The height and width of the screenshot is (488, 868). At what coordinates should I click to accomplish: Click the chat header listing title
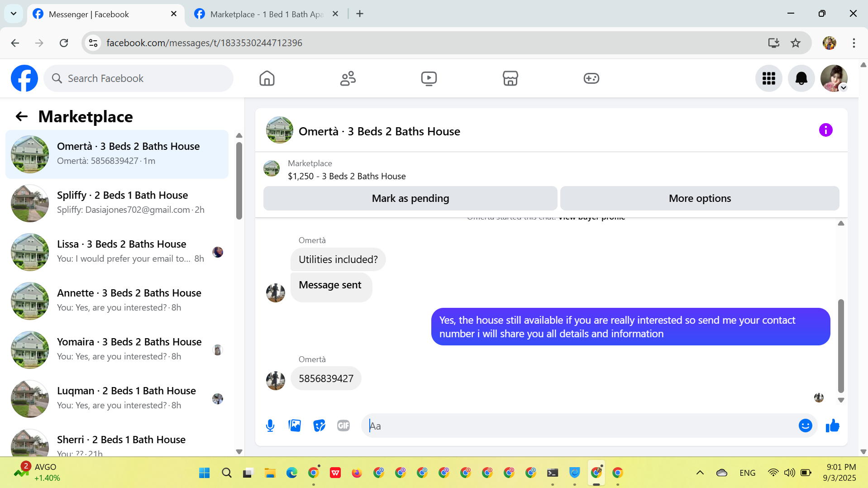[379, 131]
